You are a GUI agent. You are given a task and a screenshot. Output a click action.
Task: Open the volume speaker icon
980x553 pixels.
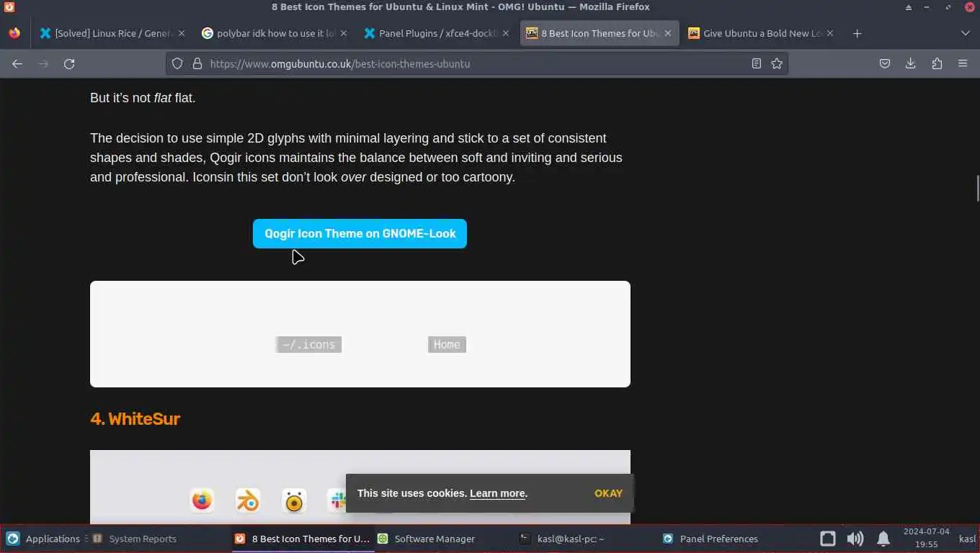click(855, 539)
